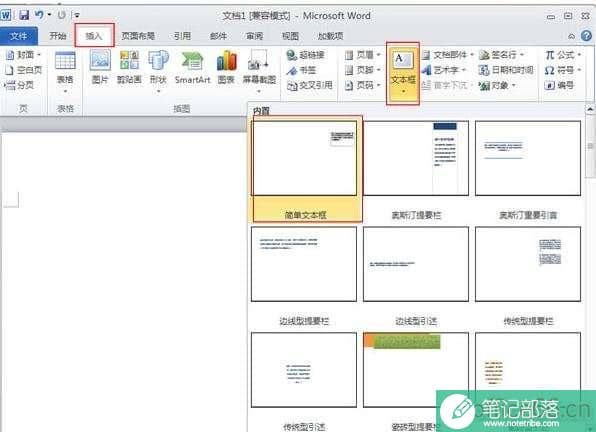
Task: Open the 页眉 (Header) dropdown
Action: pyautogui.click(x=363, y=55)
